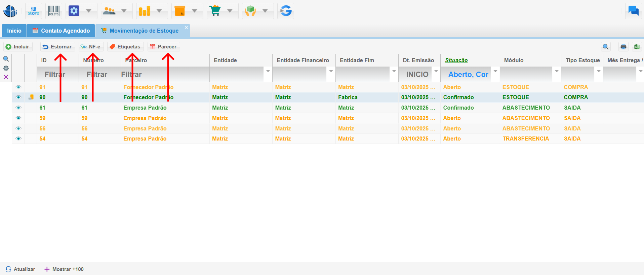Click the purple X icon in left sidebar
Screen dimensions: 644x275
6,77
